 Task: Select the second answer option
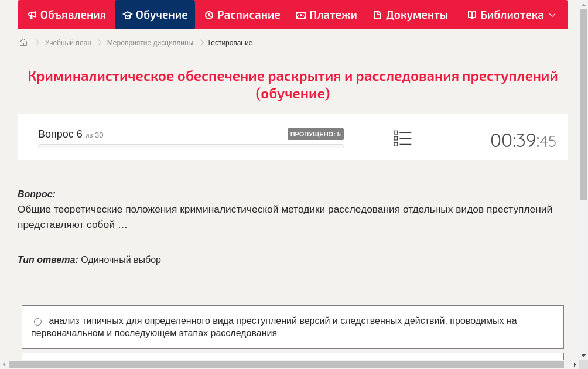(293, 360)
